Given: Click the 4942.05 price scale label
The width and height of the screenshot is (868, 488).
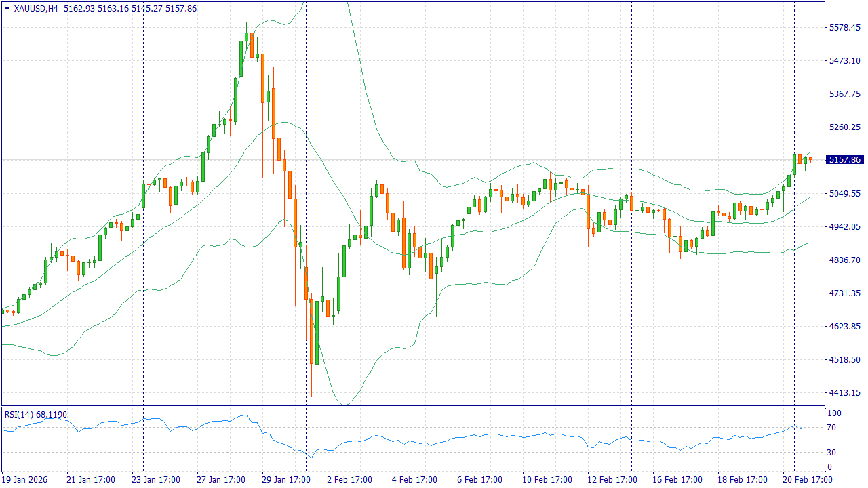Looking at the screenshot, I should click(x=844, y=227).
